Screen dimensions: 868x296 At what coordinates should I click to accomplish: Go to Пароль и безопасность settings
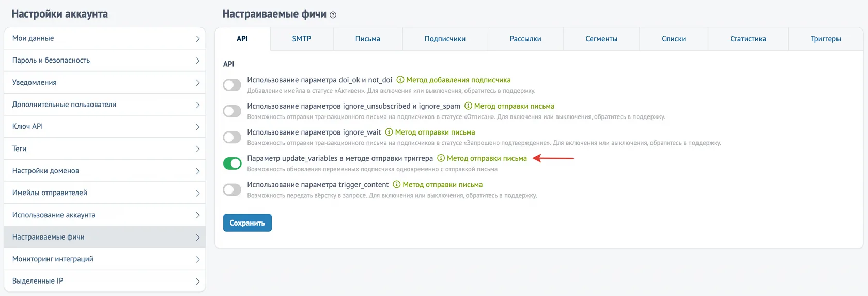point(105,61)
